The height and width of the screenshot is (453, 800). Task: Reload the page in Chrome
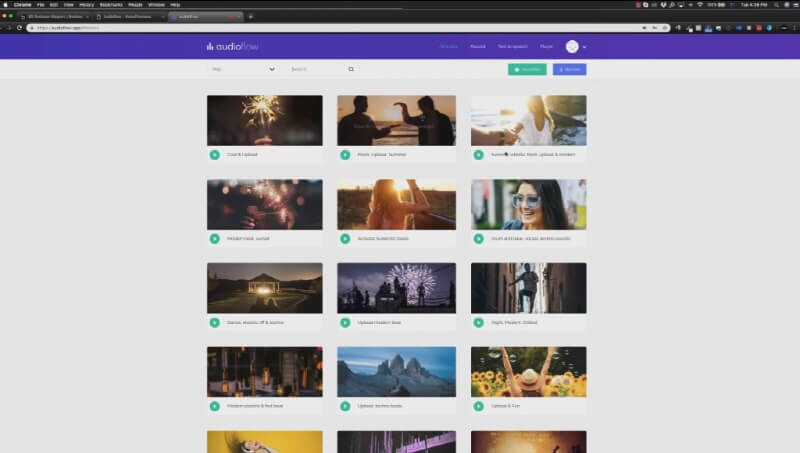(x=19, y=28)
